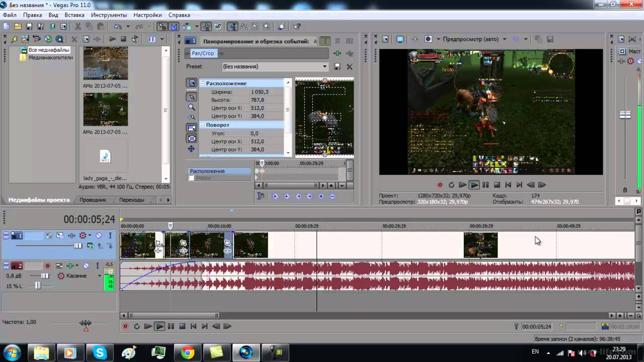Select the lady_gaga MP3 file thumbnail

(x=105, y=157)
